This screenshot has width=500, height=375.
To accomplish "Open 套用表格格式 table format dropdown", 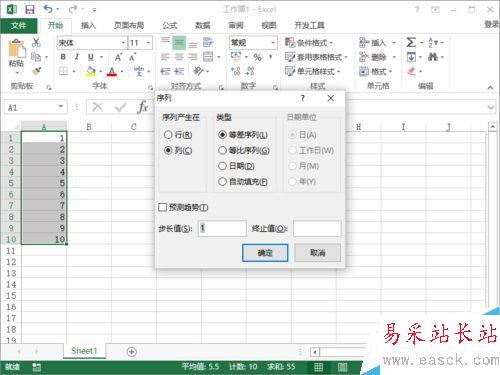I will (316, 57).
